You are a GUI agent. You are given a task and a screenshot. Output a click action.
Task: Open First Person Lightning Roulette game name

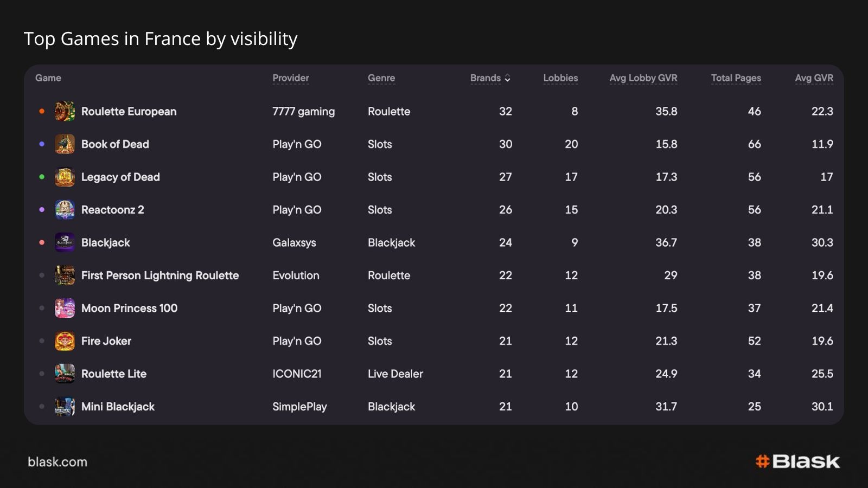point(160,275)
